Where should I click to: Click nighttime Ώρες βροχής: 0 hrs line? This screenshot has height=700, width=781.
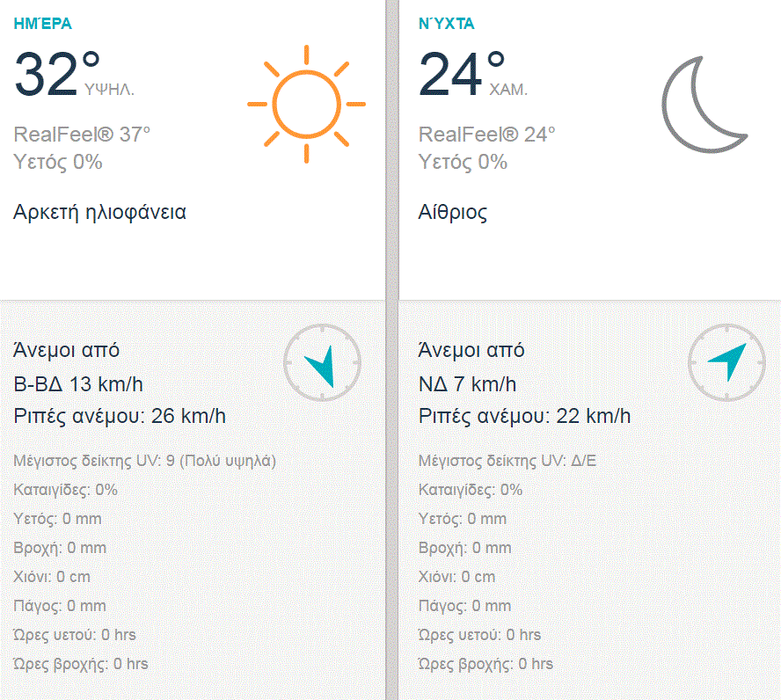click(x=485, y=664)
